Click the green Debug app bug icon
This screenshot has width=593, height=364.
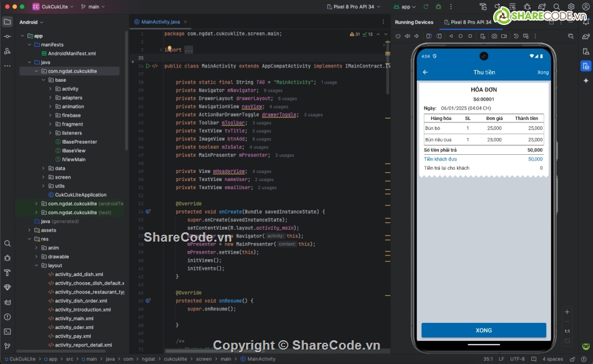(x=438, y=7)
